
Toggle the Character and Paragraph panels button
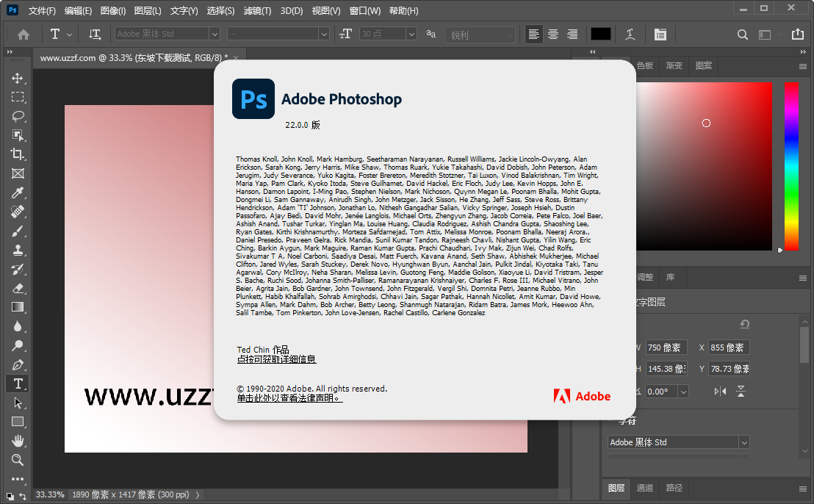660,35
